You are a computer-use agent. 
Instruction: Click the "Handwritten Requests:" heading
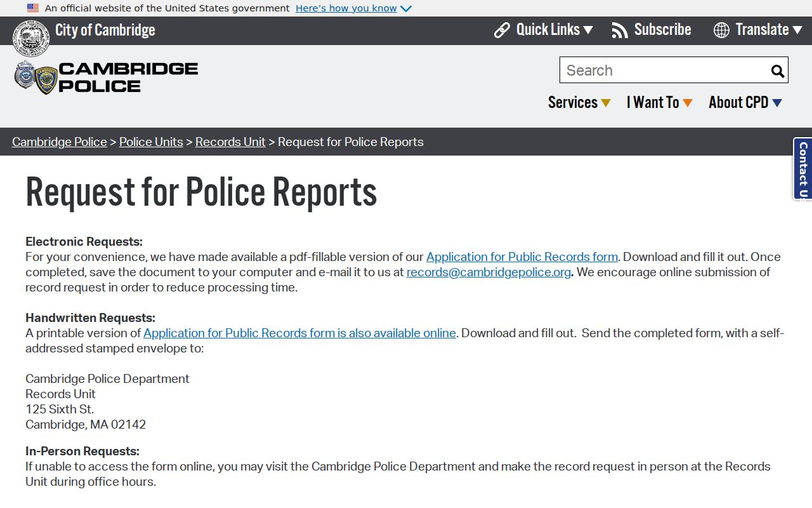[90, 317]
